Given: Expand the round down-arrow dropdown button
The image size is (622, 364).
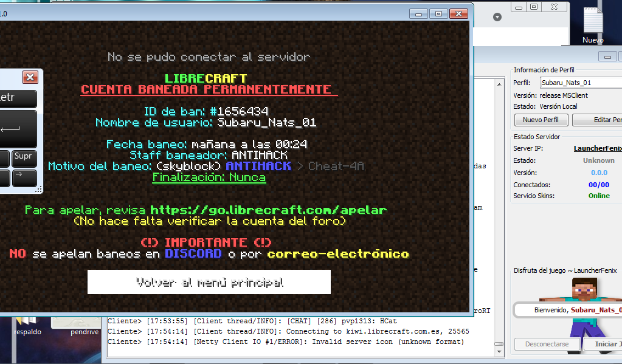Looking at the screenshot, I should (497, 17).
